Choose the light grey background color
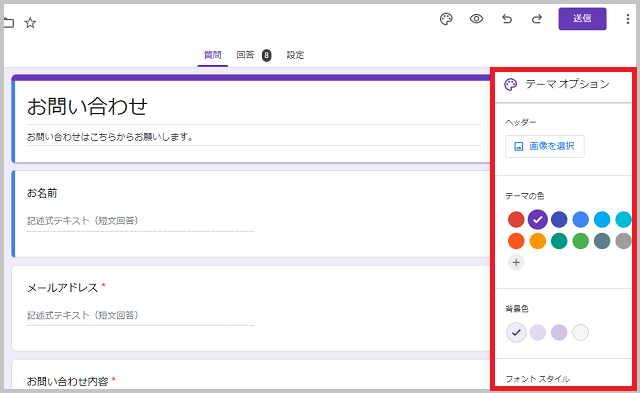The height and width of the screenshot is (393, 640). [x=580, y=332]
